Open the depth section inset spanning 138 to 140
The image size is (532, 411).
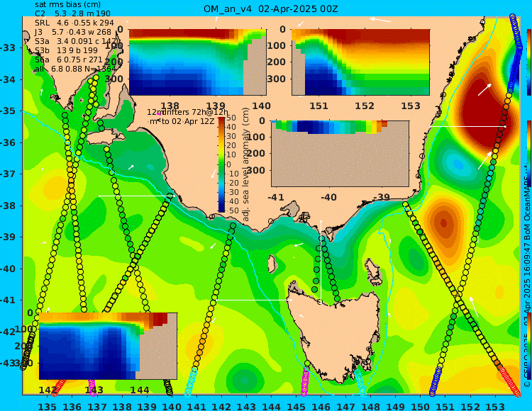pyautogui.click(x=197, y=62)
